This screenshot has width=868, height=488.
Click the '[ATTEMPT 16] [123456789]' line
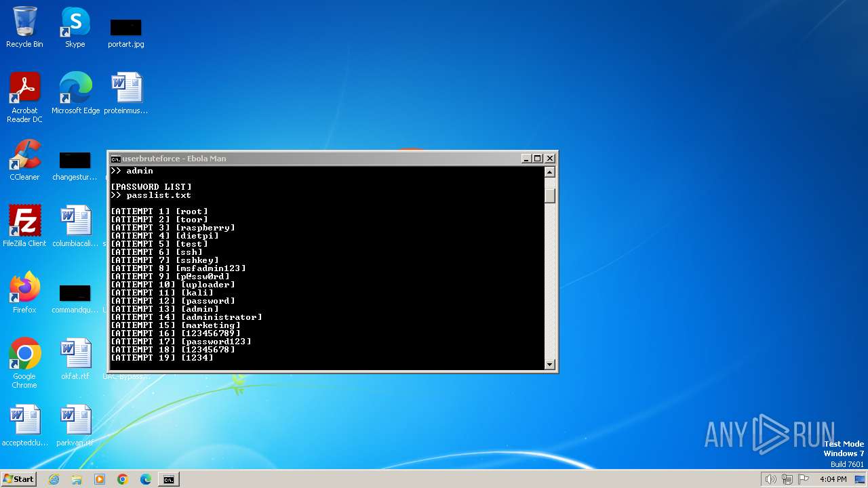(x=176, y=333)
